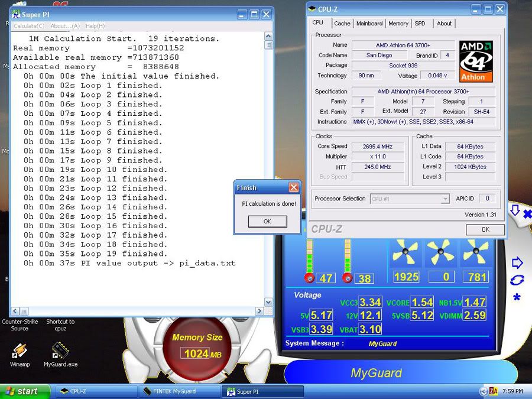This screenshot has height=399, width=532.
Task: Select the Shortcut to cpuz desktop icon
Action: (x=60, y=325)
